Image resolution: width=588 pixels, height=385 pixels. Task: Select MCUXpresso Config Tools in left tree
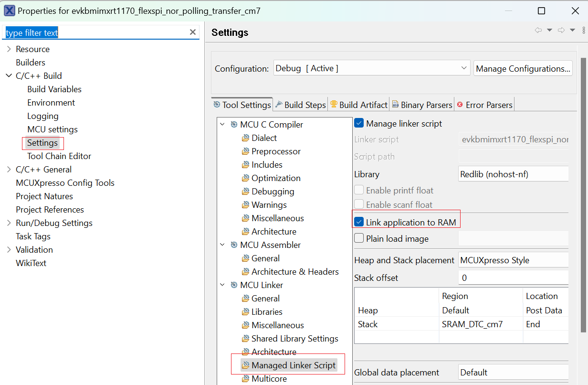[65, 183]
